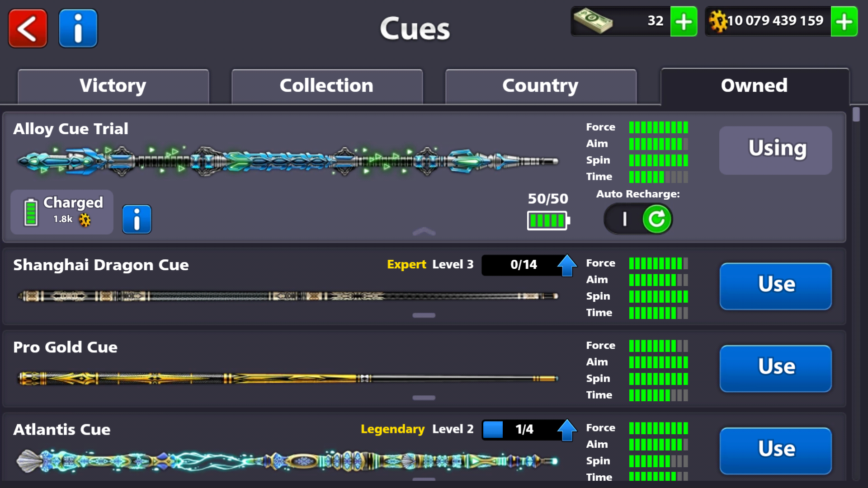Open the blue info button near the title
Viewport: 868px width, 488px height.
78,28
